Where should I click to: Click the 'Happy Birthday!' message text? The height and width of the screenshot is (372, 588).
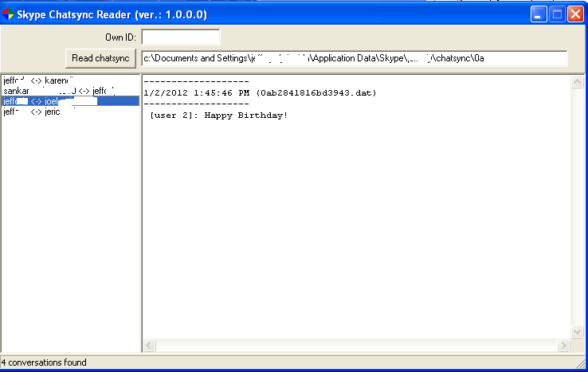click(246, 116)
